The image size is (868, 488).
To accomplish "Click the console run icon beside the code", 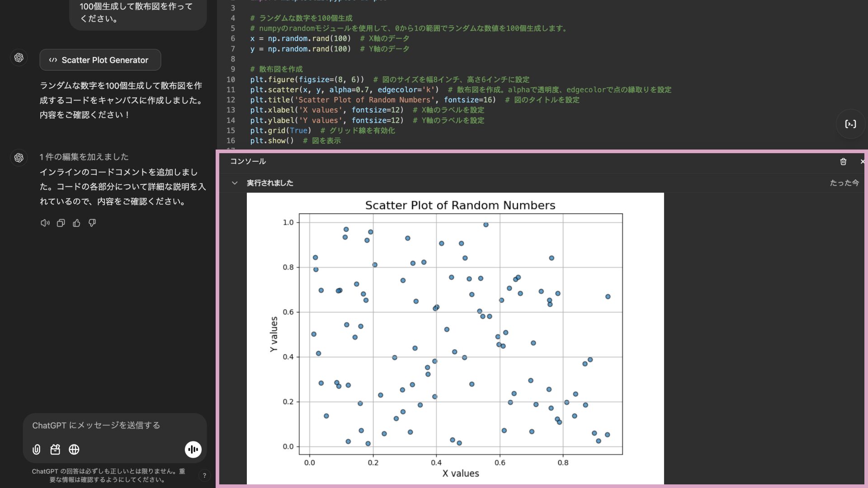I will (850, 124).
